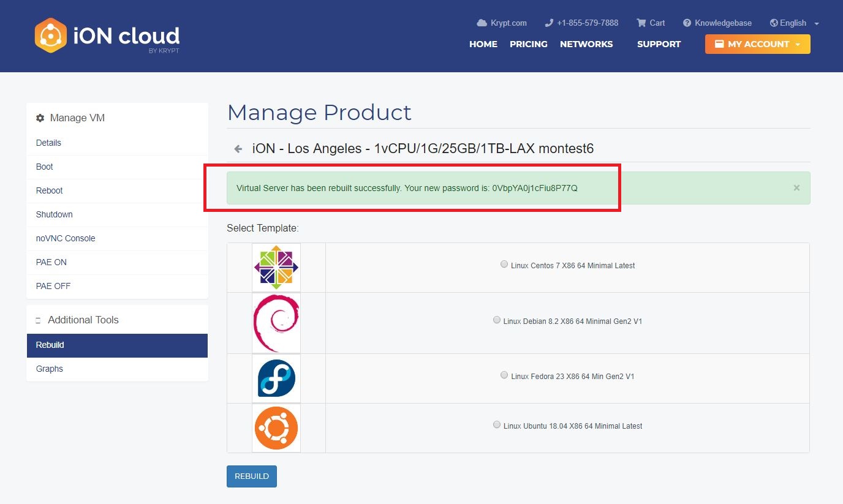This screenshot has width=843, height=504.
Task: Click the blue REBUILD button
Action: pyautogui.click(x=252, y=476)
